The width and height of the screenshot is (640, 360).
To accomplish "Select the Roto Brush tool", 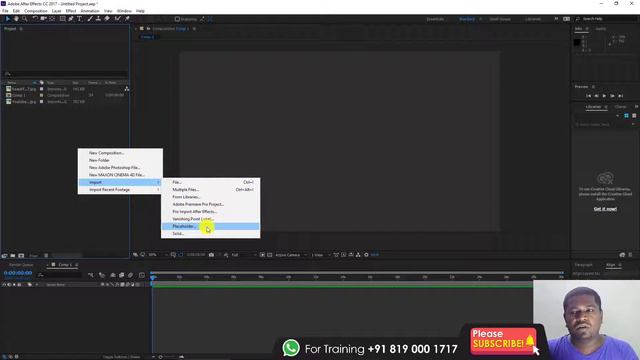I will 118,19.
